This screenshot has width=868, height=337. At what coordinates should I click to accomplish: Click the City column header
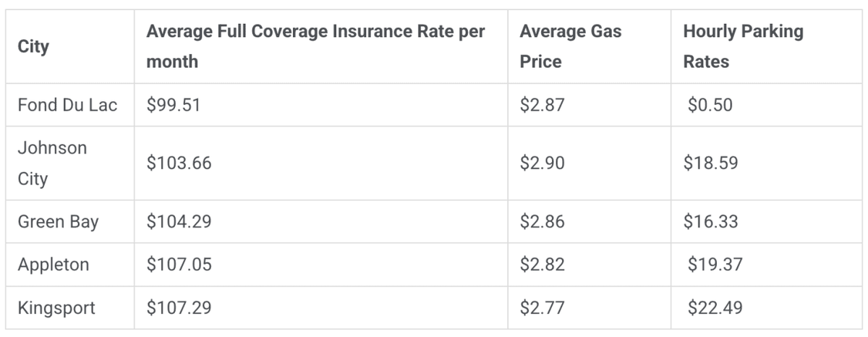33,47
